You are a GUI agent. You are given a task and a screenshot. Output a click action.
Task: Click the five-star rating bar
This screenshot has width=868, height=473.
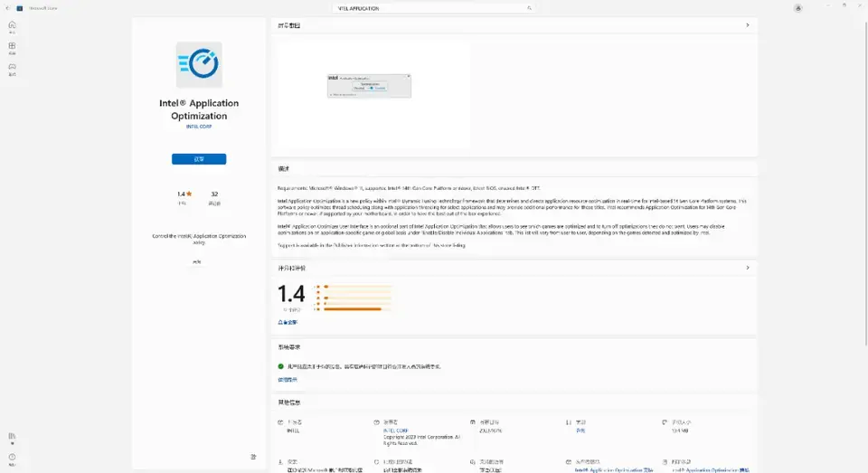coord(358,287)
